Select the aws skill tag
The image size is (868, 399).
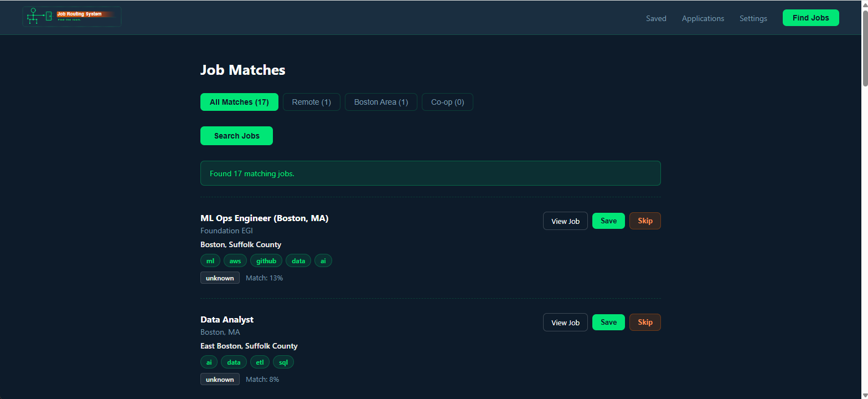click(x=235, y=261)
